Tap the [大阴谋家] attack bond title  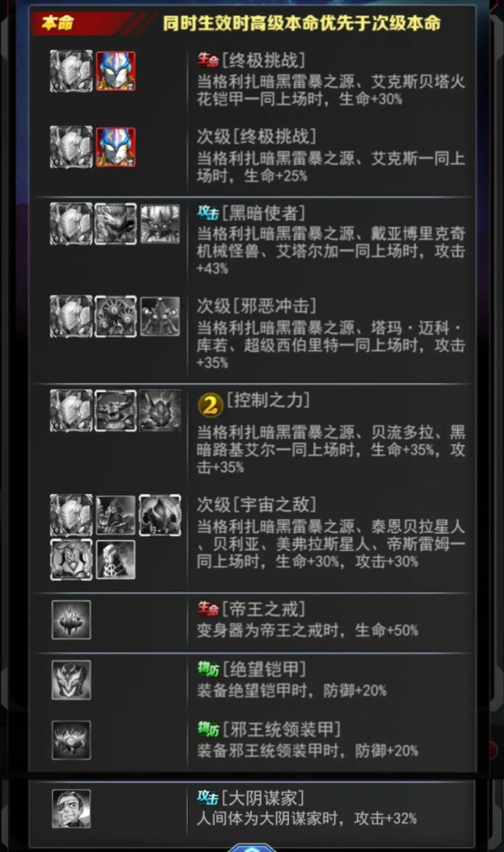(x=263, y=798)
